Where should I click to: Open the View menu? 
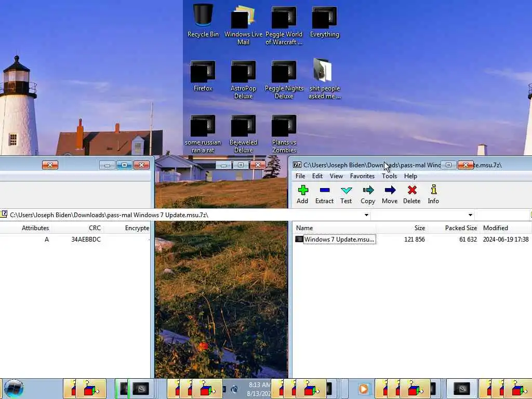point(336,176)
